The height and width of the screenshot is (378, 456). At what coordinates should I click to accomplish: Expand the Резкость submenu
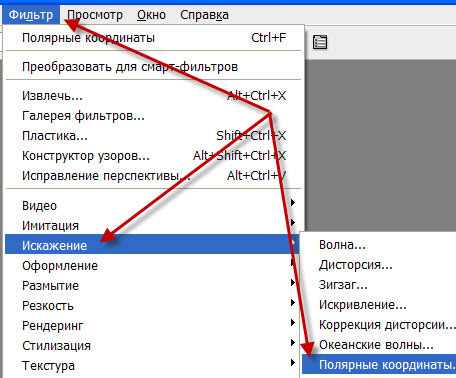(152, 306)
